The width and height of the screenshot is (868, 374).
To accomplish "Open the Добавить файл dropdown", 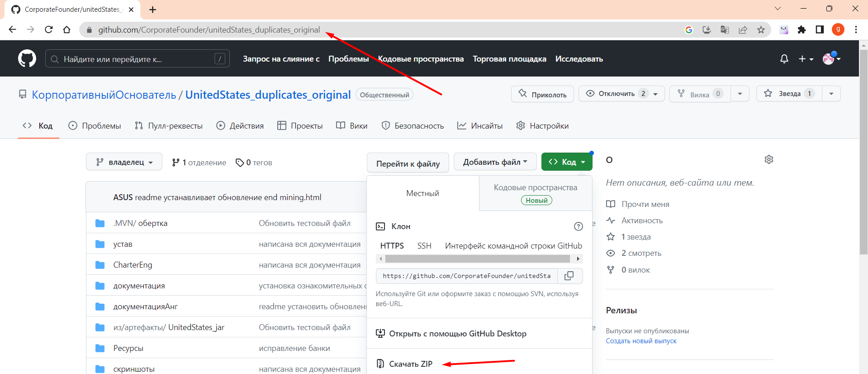I will (495, 162).
